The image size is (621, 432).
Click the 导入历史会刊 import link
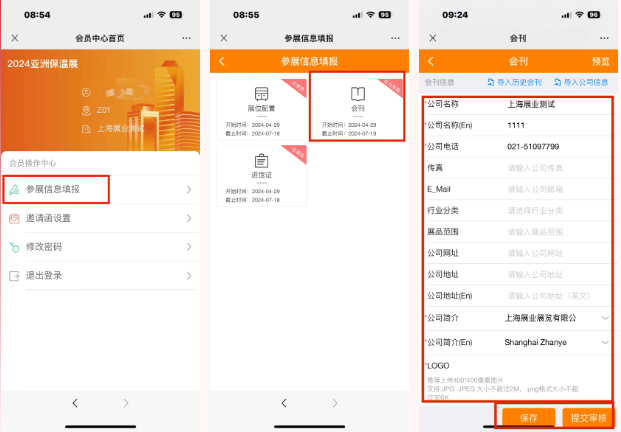514,82
